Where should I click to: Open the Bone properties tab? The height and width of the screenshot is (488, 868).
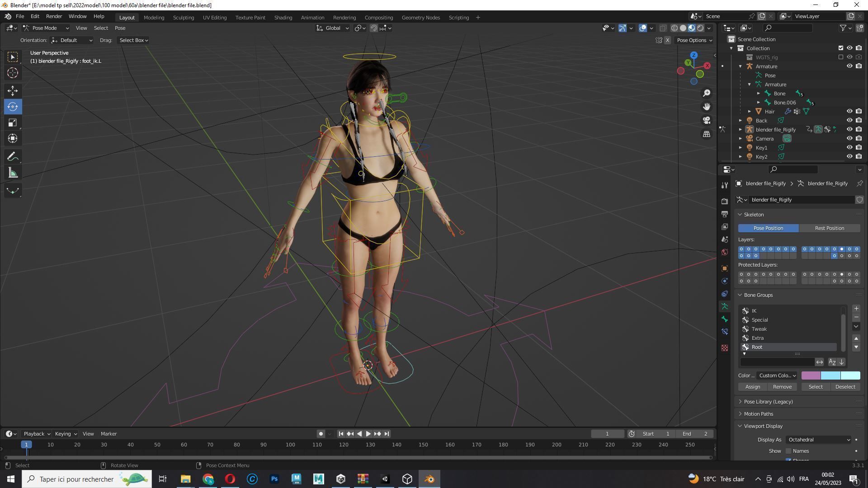point(725,319)
